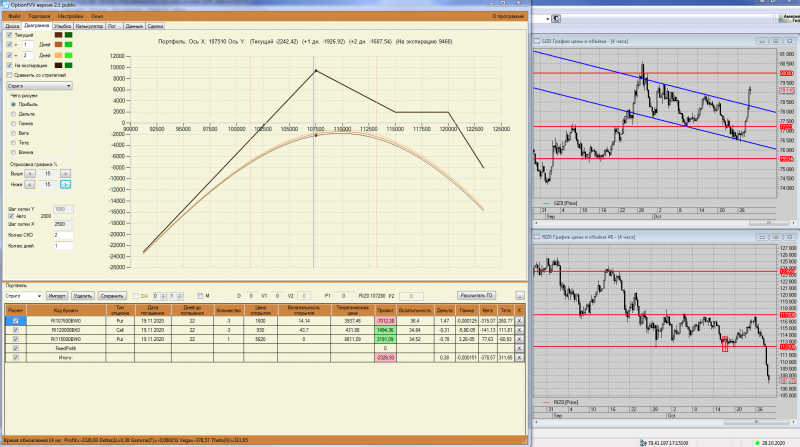Collapse portfolio panel with underscore button
The height and width of the screenshot is (447, 800).
(x=519, y=296)
